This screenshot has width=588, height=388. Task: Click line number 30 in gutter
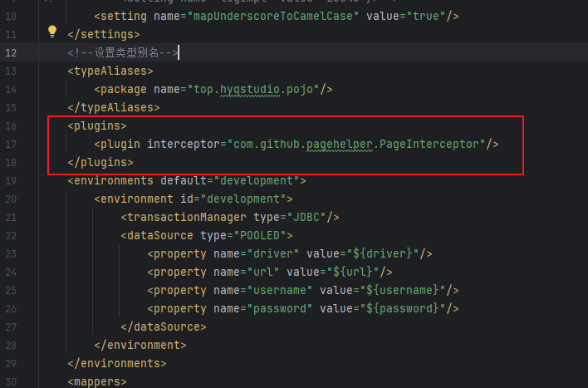(x=11, y=382)
